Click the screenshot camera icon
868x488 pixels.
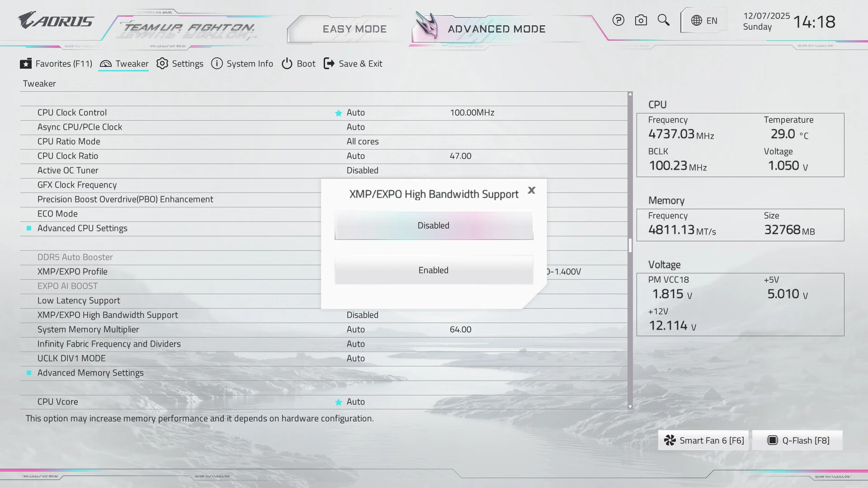641,20
